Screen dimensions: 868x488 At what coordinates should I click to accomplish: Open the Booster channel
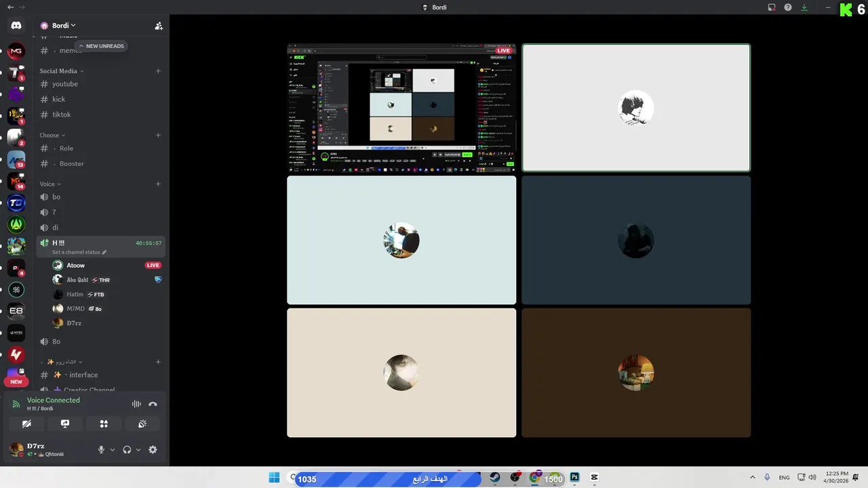pos(100,163)
